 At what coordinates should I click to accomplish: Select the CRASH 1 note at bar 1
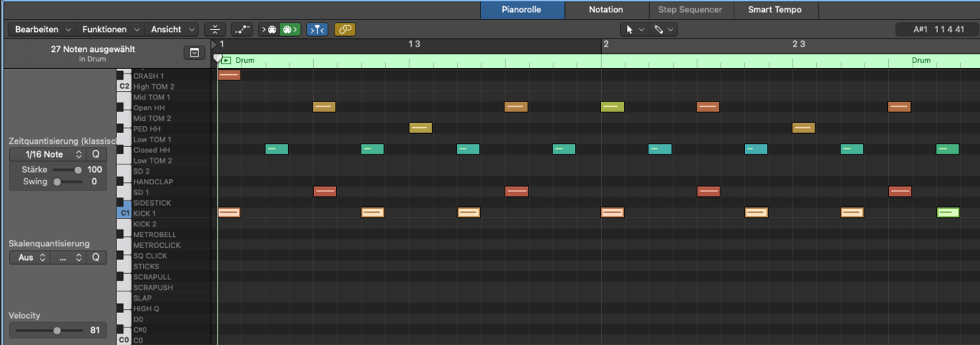click(x=229, y=75)
